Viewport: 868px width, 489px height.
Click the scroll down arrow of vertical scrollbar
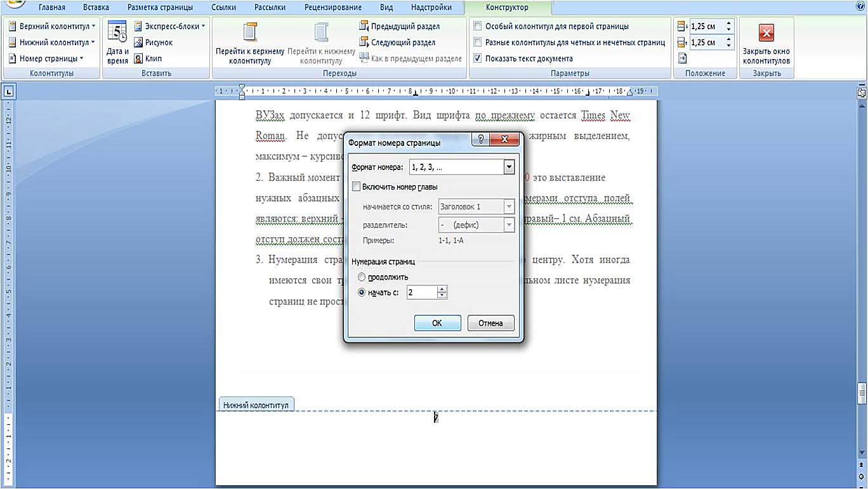(861, 452)
